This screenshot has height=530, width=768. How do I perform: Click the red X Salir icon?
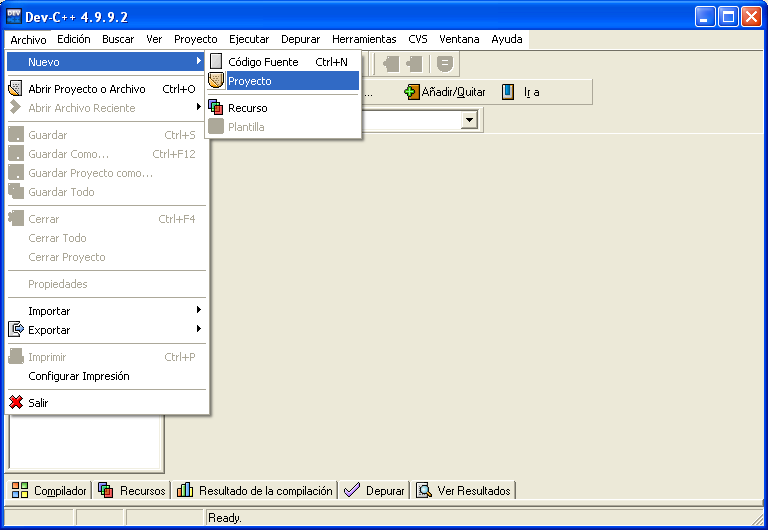16,402
